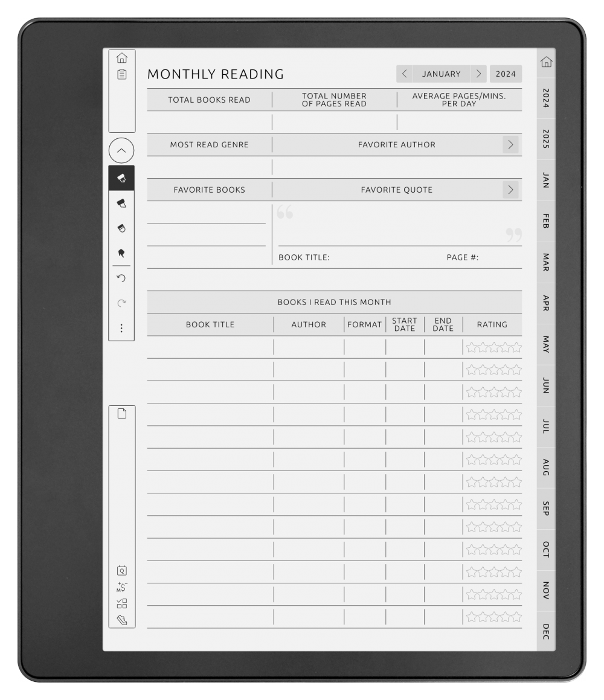The height and width of the screenshot is (700, 604).
Task: Expand the Favorite Author section arrow
Action: (x=509, y=144)
